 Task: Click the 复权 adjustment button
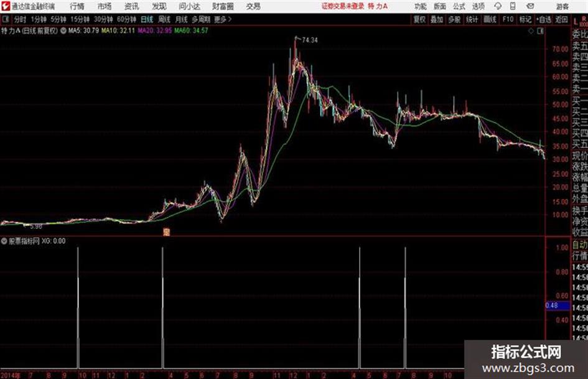click(419, 19)
